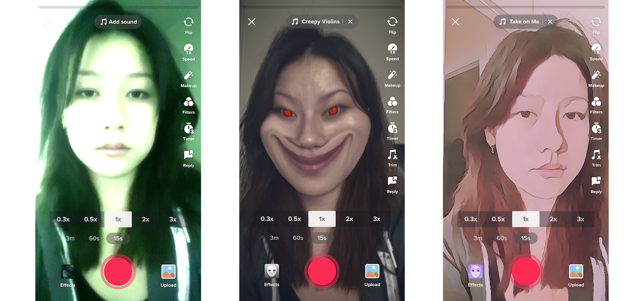Remove the Creepy Violins sound
Image resolution: width=644 pixels, height=301 pixels.
(x=350, y=21)
